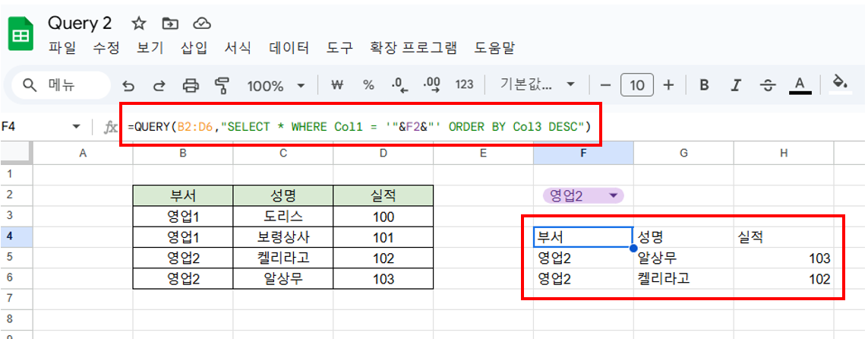Open the 100% zoom dropdown
Screen dimensions: 868x339
276,86
